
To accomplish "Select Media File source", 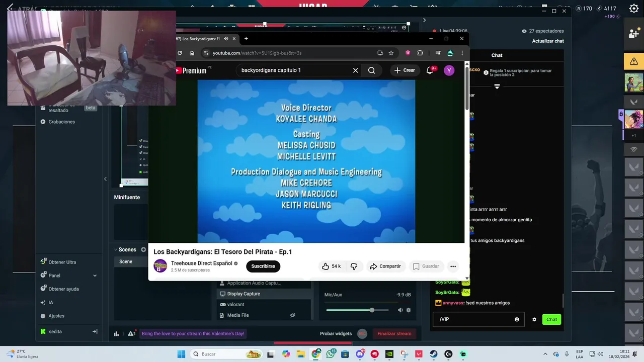I will click(x=264, y=315).
